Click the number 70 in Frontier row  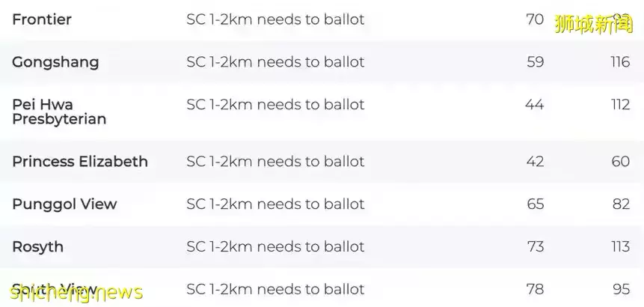pyautogui.click(x=535, y=19)
